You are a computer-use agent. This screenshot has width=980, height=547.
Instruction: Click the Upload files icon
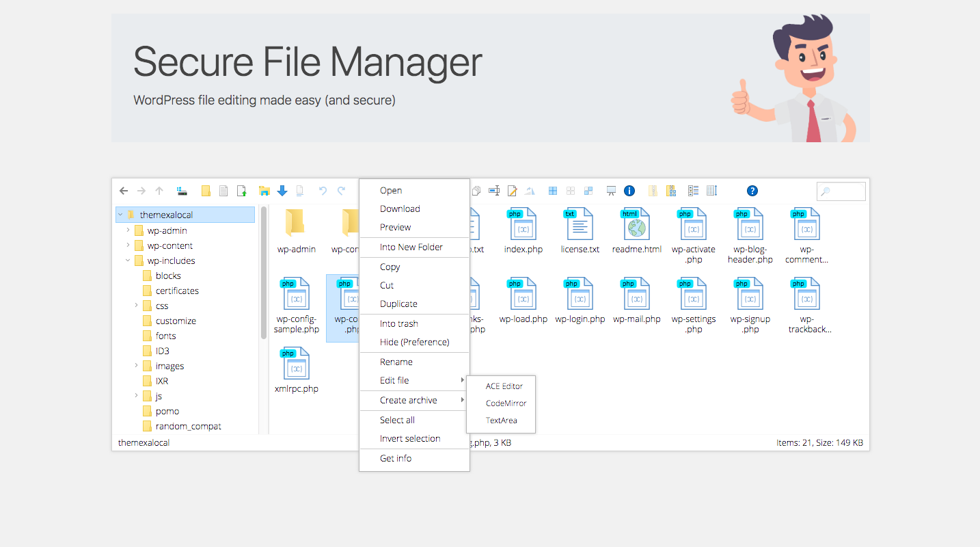241,191
